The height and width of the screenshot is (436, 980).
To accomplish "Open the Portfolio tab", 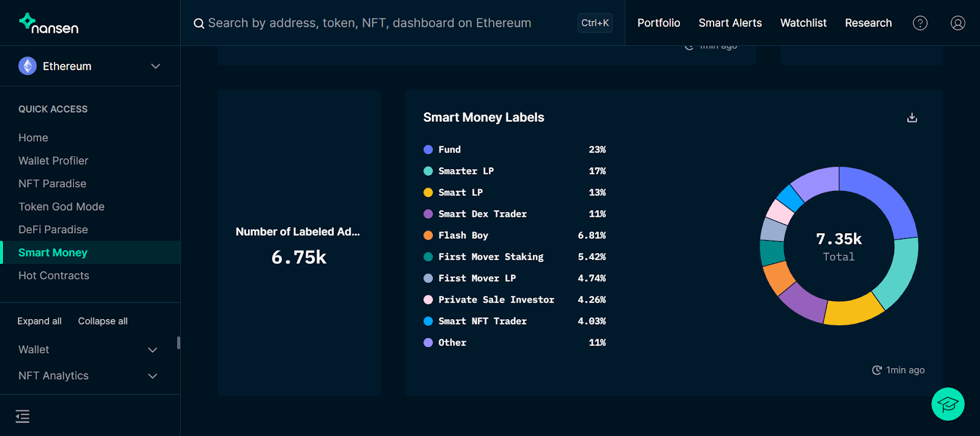I will click(658, 23).
